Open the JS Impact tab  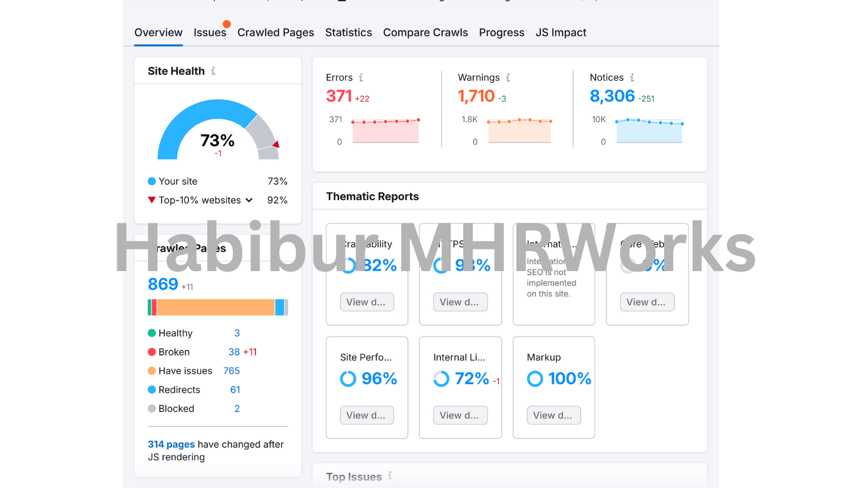coord(560,33)
